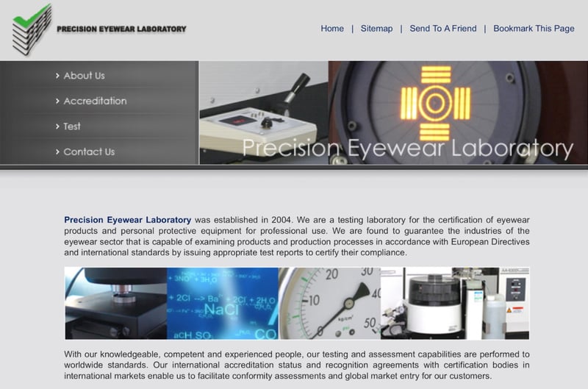Open the Sitemap link
Image resolution: width=588 pixels, height=389 pixels.
tap(376, 29)
